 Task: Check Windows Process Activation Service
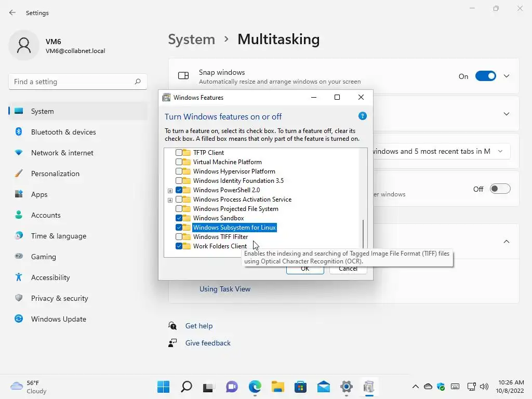coord(179,199)
